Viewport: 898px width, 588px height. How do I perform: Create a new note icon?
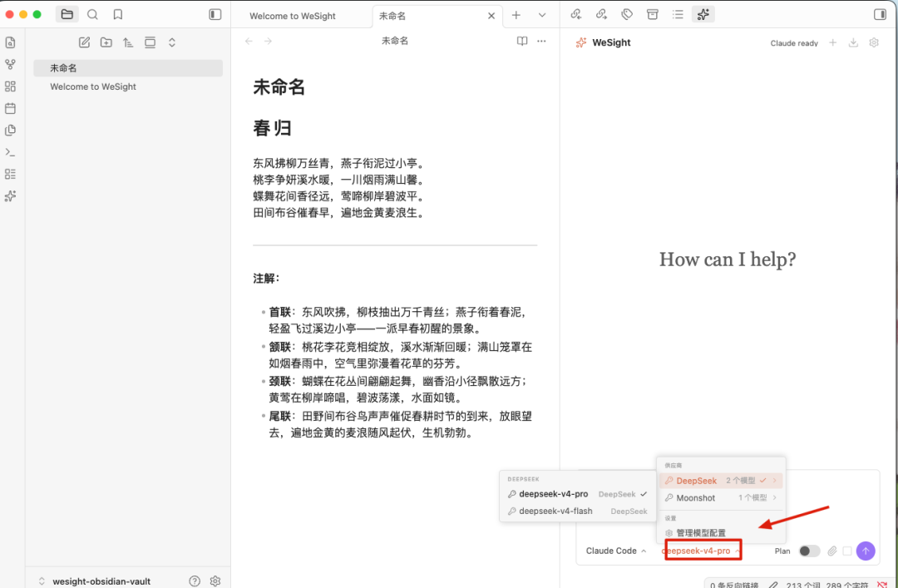[x=84, y=42]
